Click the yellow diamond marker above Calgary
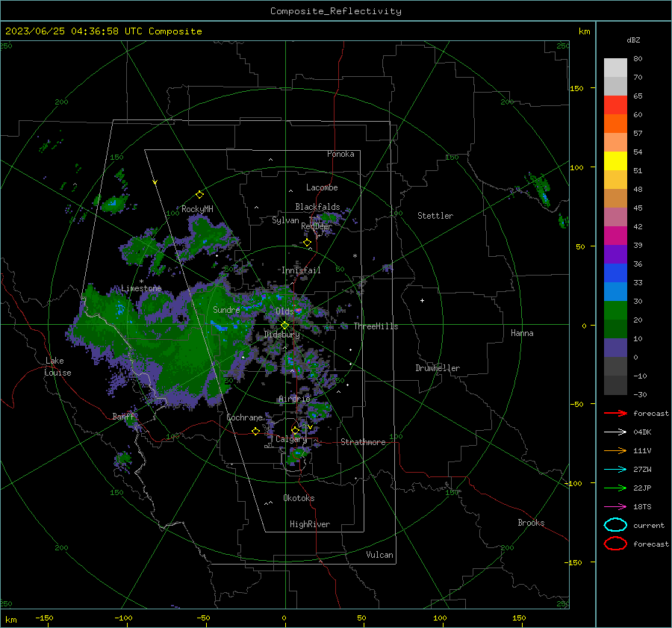672x628 pixels. point(295,430)
